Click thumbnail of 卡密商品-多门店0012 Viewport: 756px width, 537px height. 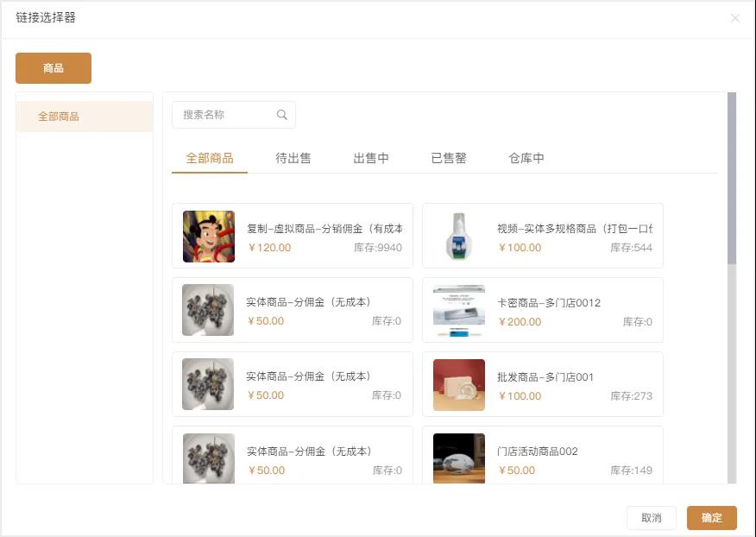pyautogui.click(x=459, y=311)
